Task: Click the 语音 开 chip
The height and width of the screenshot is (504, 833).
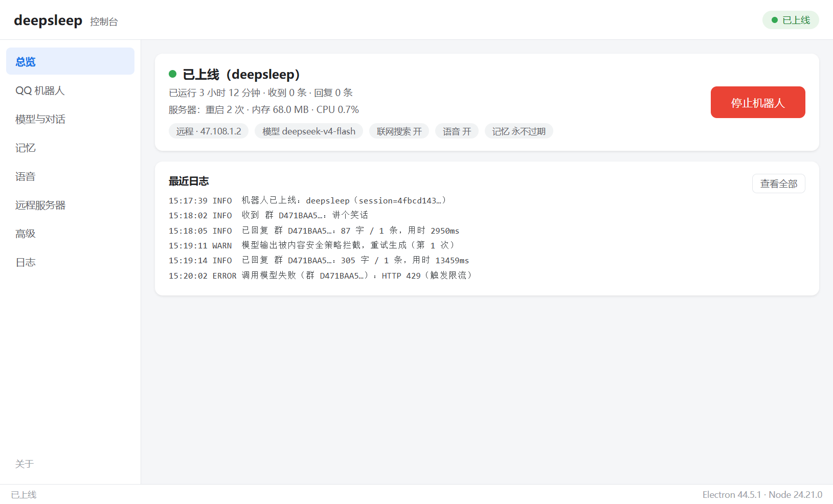Action: pos(457,131)
